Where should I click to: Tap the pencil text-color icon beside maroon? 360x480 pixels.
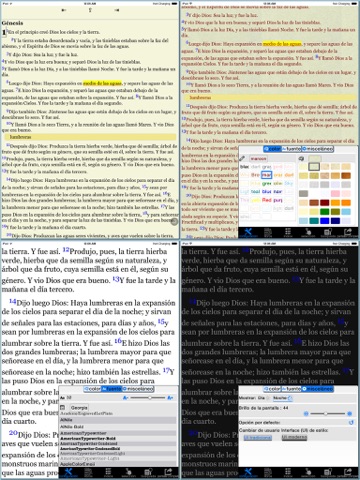[242, 158]
